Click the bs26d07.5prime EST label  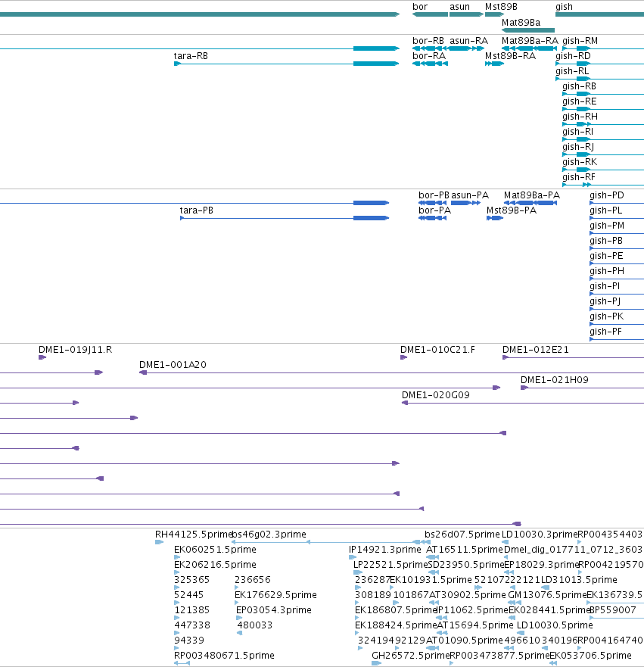(x=462, y=535)
